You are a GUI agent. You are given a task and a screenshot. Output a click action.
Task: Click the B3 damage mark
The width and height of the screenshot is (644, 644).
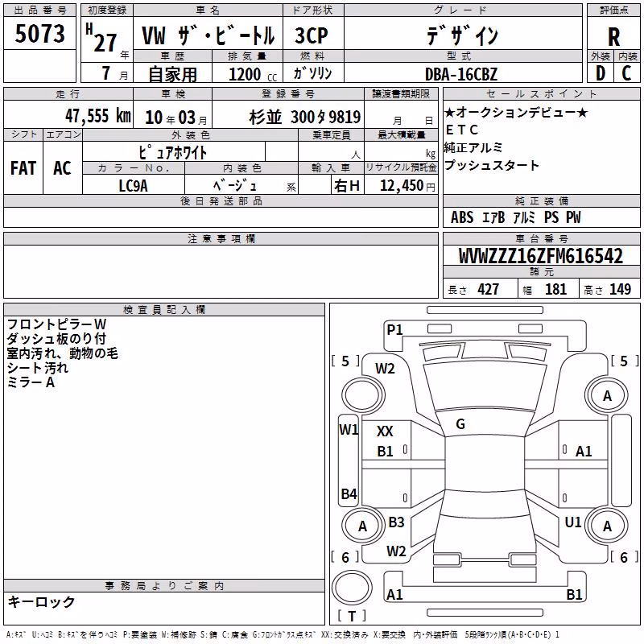396,522
